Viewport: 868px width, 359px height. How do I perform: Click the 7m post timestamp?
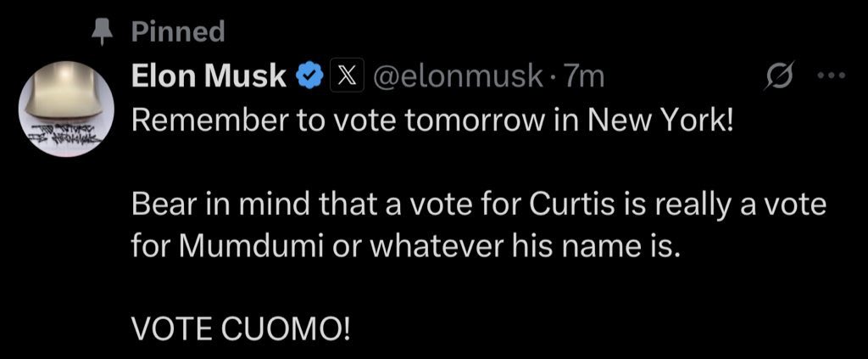click(x=585, y=77)
